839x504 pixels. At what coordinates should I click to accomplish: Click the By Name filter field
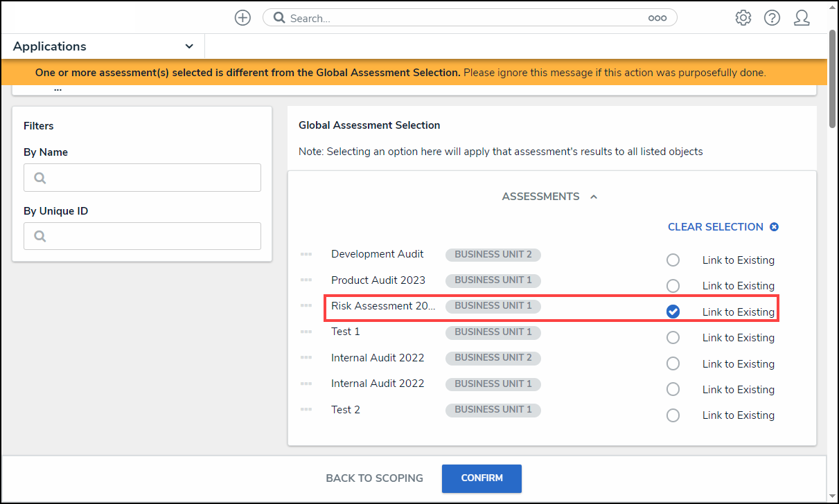coord(142,178)
